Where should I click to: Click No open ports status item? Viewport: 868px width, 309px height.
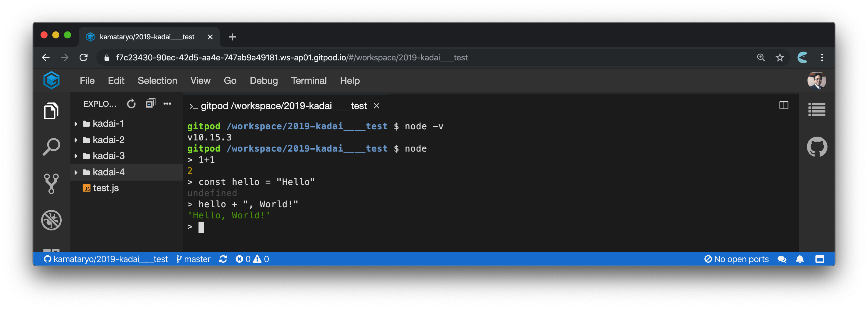tap(736, 259)
